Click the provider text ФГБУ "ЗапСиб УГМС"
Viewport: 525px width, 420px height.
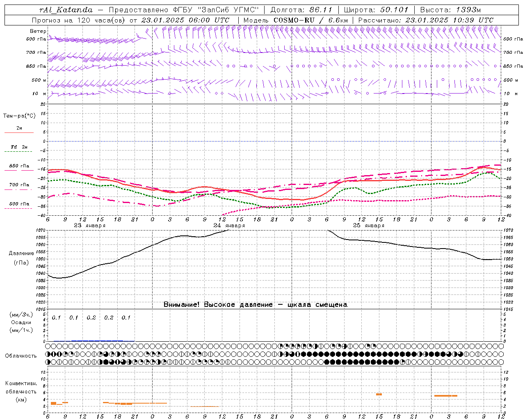tap(216, 10)
